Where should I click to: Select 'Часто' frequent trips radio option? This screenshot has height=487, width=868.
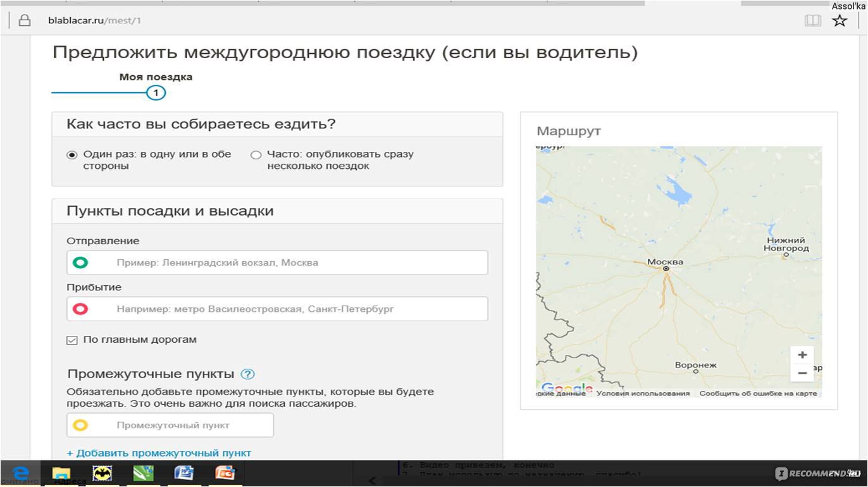click(256, 154)
